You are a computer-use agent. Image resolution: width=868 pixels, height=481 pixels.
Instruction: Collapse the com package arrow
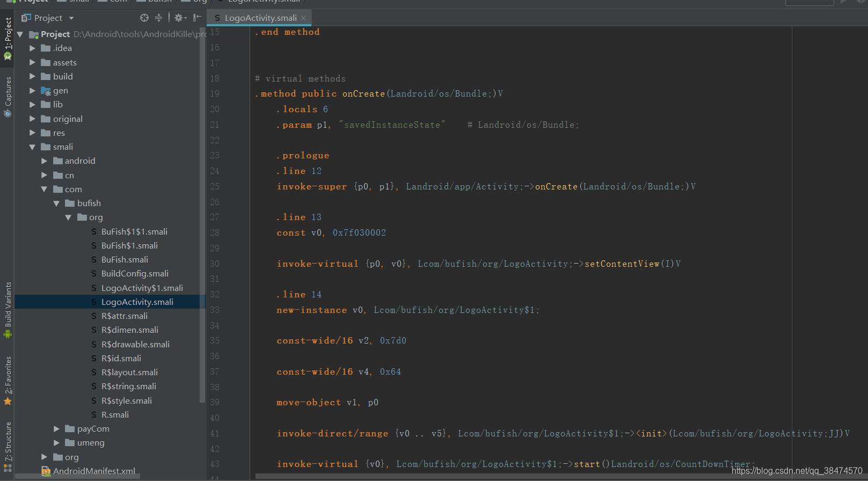[x=44, y=189]
